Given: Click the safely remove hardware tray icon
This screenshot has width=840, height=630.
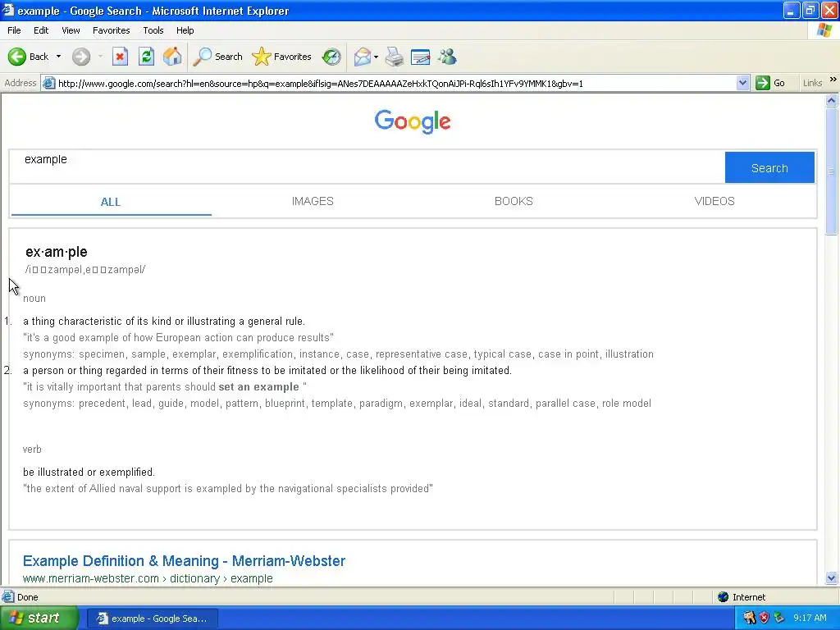Looking at the screenshot, I should (778, 618).
